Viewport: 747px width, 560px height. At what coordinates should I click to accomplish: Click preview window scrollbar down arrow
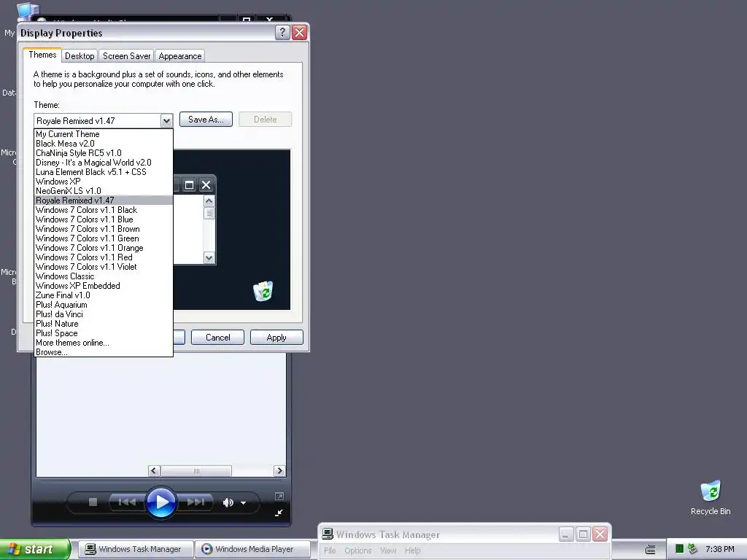pos(209,258)
